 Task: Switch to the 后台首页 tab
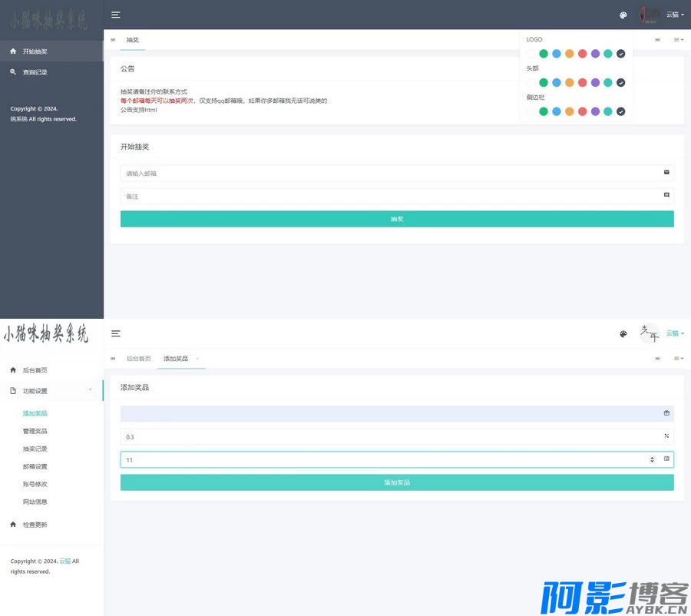(x=138, y=359)
